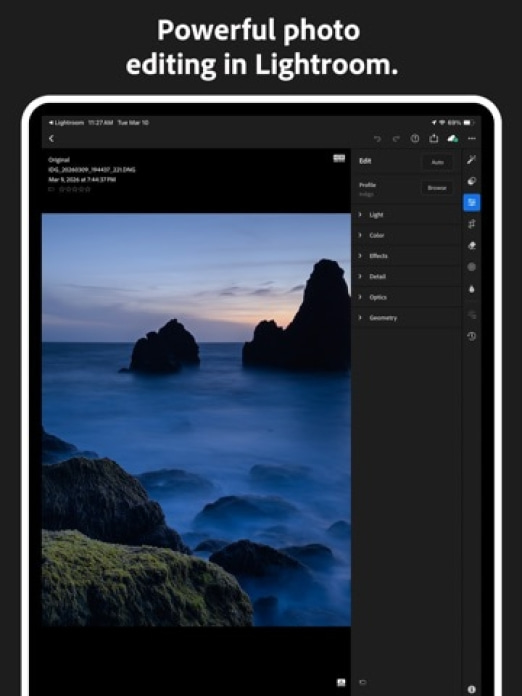Open the dimmed icon above Versions history
The image size is (522, 696).
[x=471, y=315]
